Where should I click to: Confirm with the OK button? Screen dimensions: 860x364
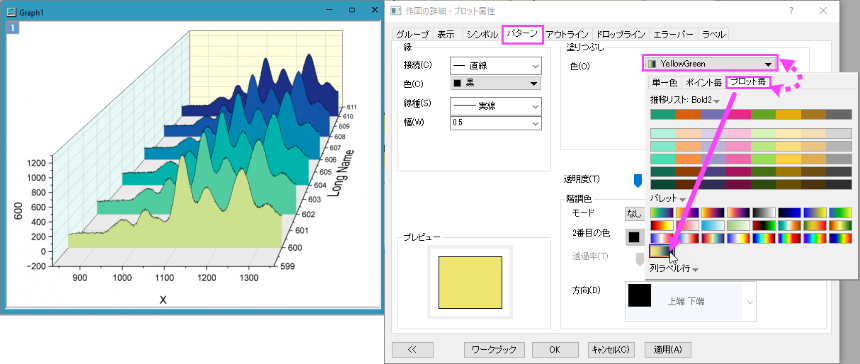(x=556, y=349)
